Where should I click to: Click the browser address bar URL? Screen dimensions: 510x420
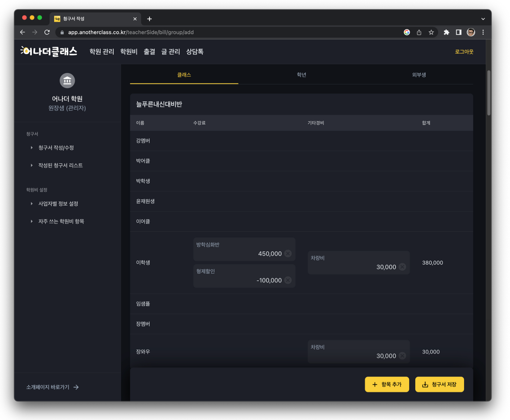pos(131,32)
